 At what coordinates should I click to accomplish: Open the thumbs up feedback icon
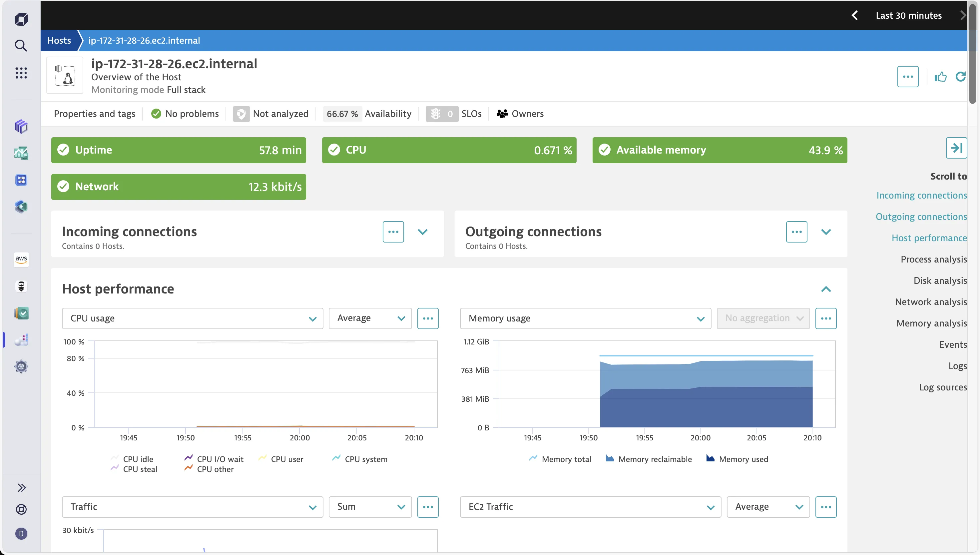pos(940,77)
